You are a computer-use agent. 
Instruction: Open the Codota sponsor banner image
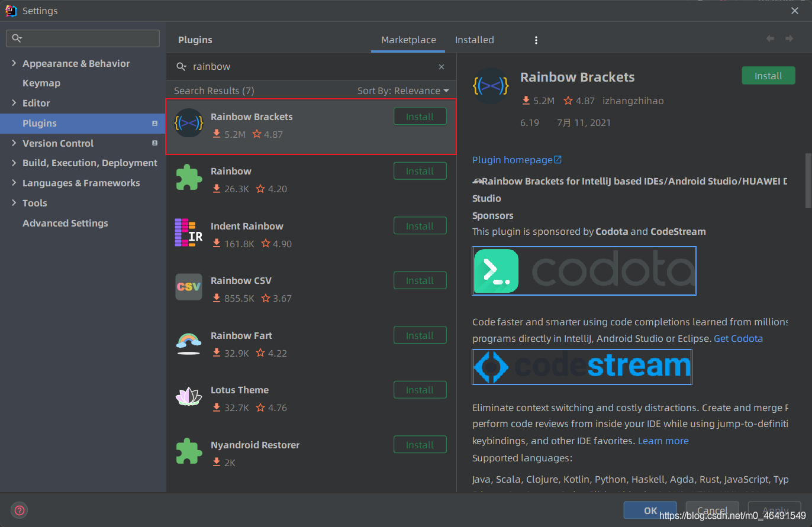584,271
